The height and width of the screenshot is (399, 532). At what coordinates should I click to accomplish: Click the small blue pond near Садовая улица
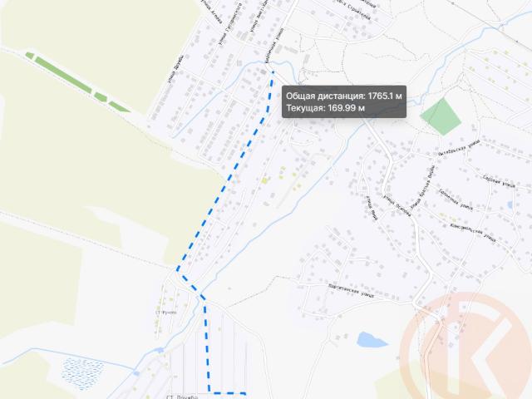pyautogui.click(x=510, y=204)
